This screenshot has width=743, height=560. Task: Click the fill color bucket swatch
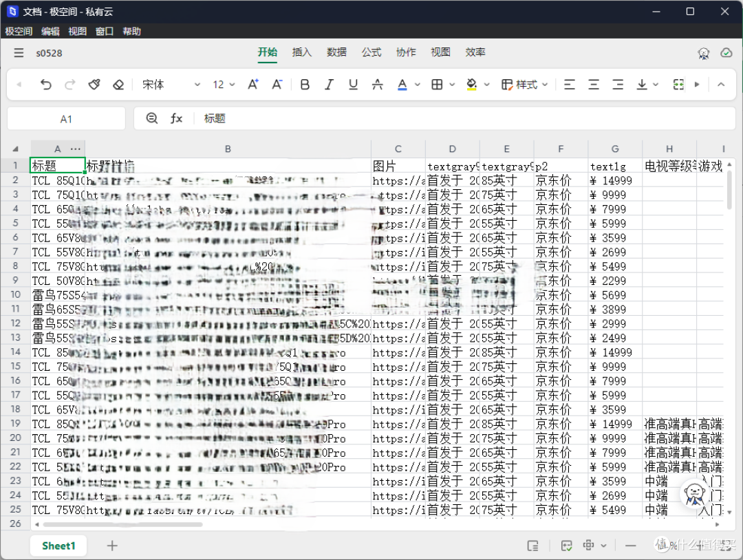pyautogui.click(x=471, y=85)
